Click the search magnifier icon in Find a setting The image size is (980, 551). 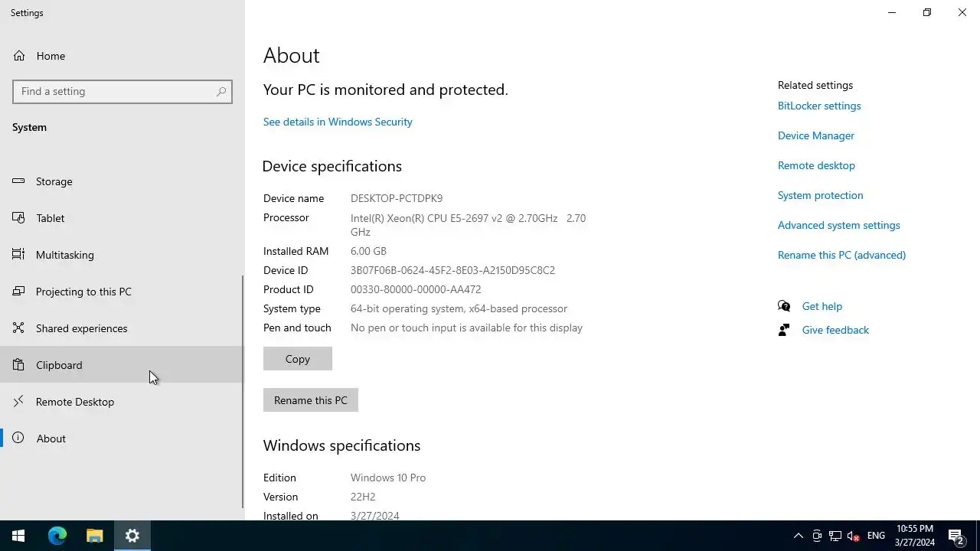(x=221, y=91)
